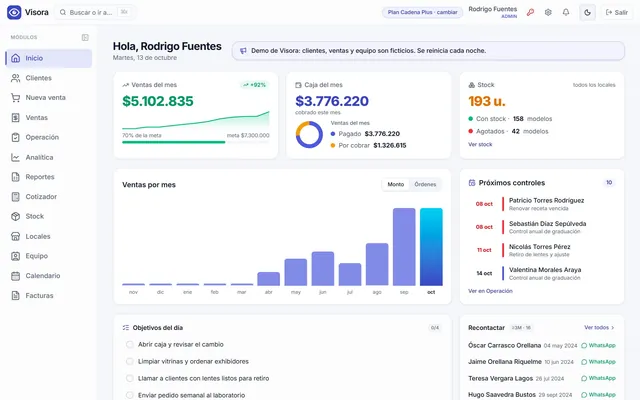Click Plan Cadena Plus cambiar badge
This screenshot has height=400, width=640.
coord(422,12)
